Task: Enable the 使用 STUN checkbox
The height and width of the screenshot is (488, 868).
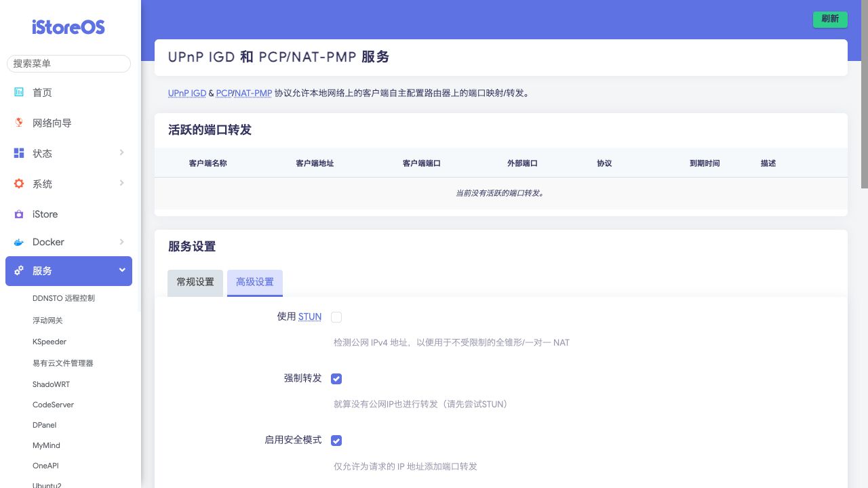Action: (336, 317)
